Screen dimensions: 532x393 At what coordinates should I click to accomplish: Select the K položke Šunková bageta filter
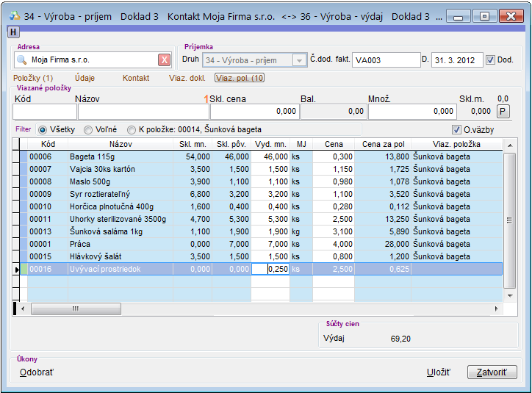pyautogui.click(x=132, y=129)
